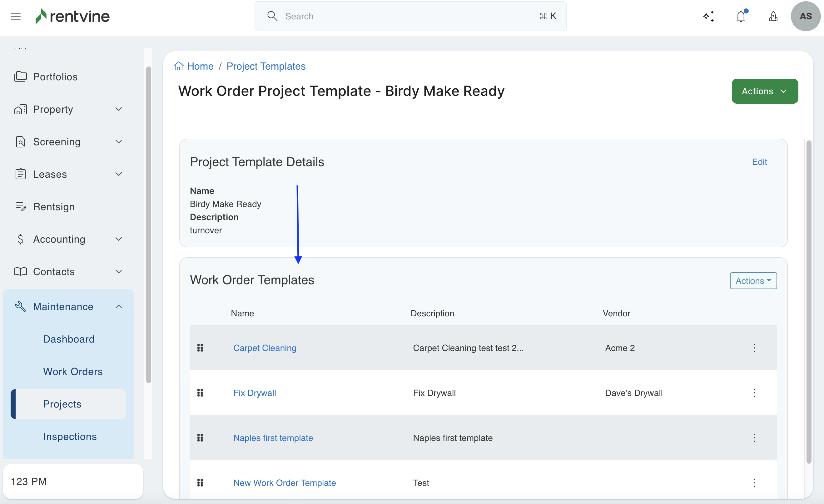This screenshot has width=824, height=504.
Task: Open the Project Templates breadcrumb link
Action: coord(266,66)
